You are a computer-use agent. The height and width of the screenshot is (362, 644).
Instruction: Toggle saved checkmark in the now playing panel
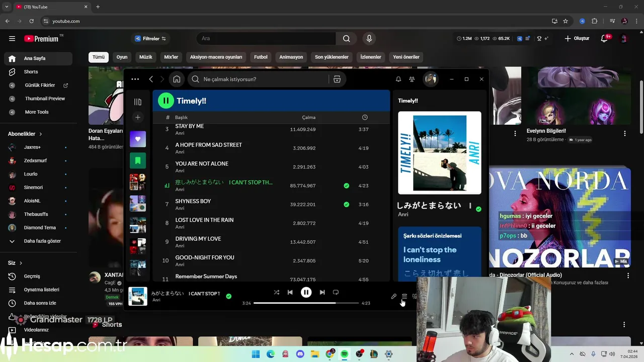click(478, 209)
